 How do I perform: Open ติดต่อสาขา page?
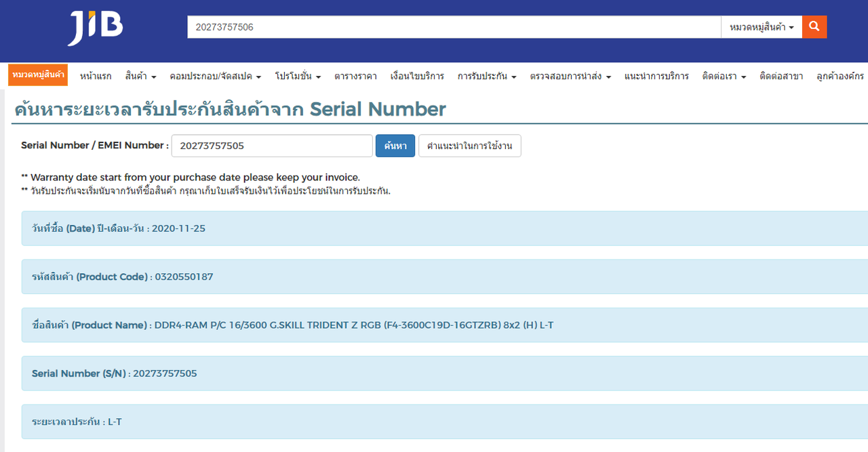[781, 76]
